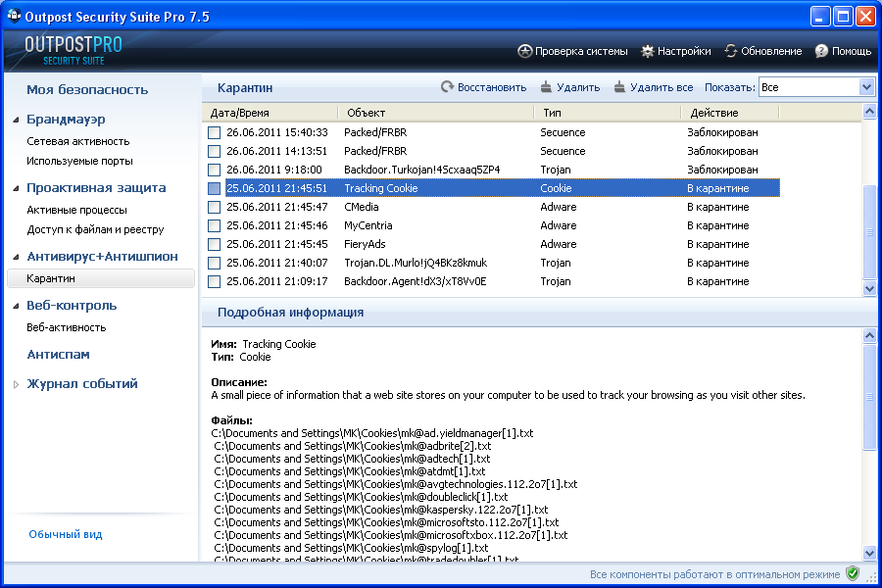Sort by Тип column header

pyautogui.click(x=608, y=113)
